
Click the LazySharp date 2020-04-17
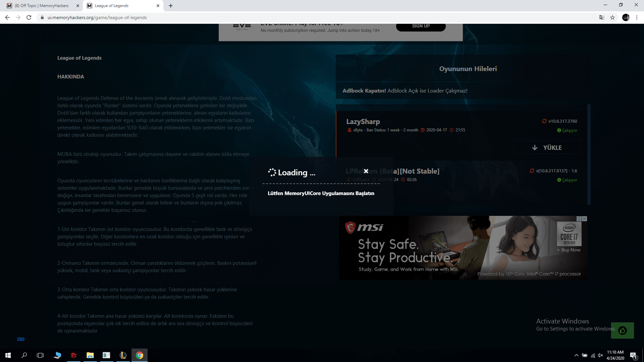click(436, 130)
